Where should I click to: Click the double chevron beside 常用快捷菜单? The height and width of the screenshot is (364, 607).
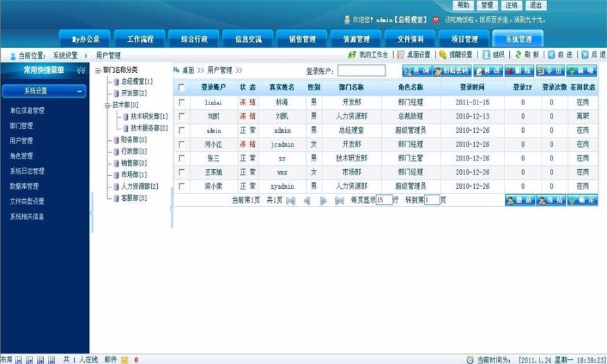(81, 70)
